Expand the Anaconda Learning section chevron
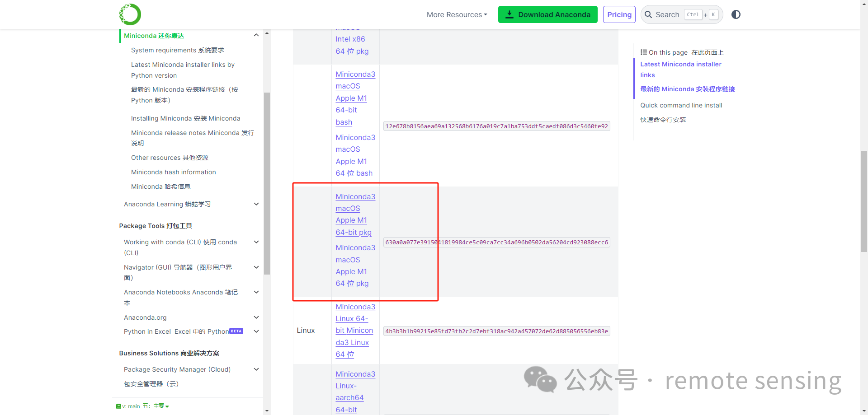Image resolution: width=868 pixels, height=415 pixels. tap(256, 204)
